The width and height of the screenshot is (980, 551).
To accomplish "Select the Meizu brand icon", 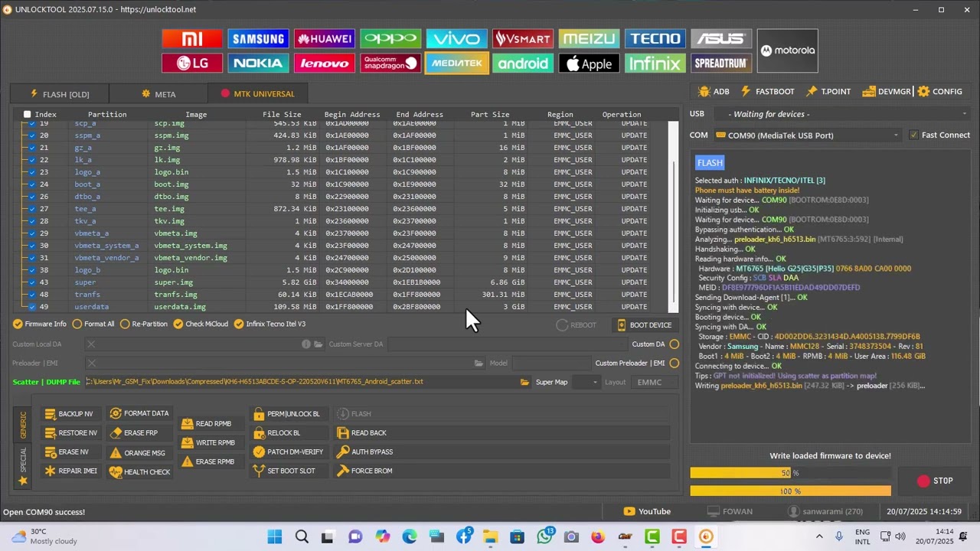I will click(x=589, y=39).
